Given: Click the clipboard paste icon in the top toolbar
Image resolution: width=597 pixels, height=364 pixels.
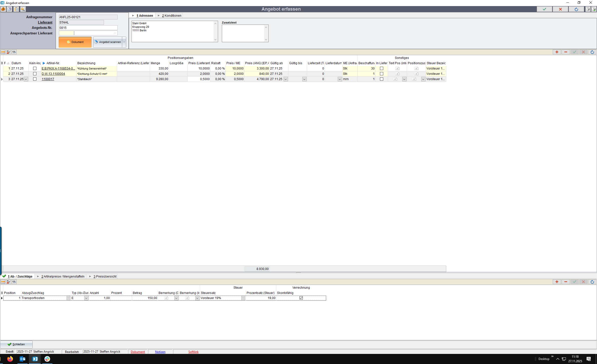Looking at the screenshot, I should pos(16,9).
